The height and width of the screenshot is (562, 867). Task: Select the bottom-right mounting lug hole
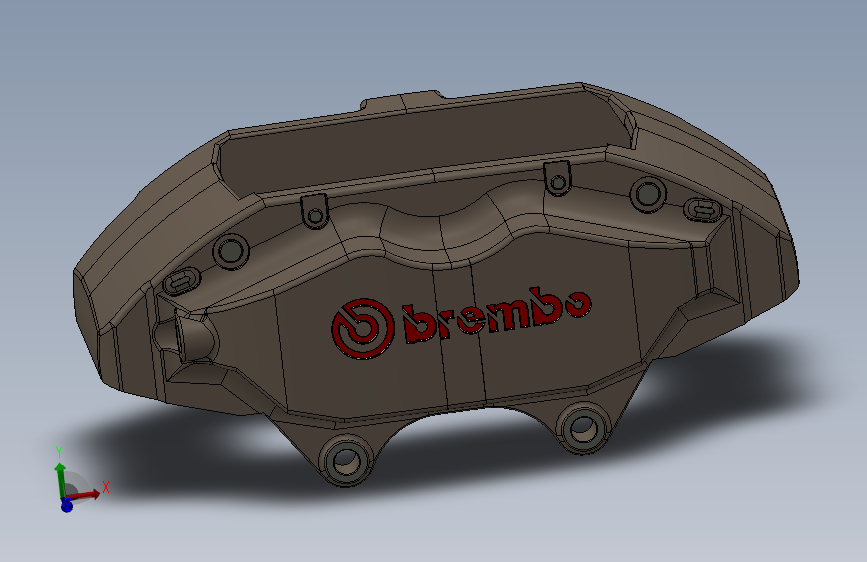click(583, 428)
